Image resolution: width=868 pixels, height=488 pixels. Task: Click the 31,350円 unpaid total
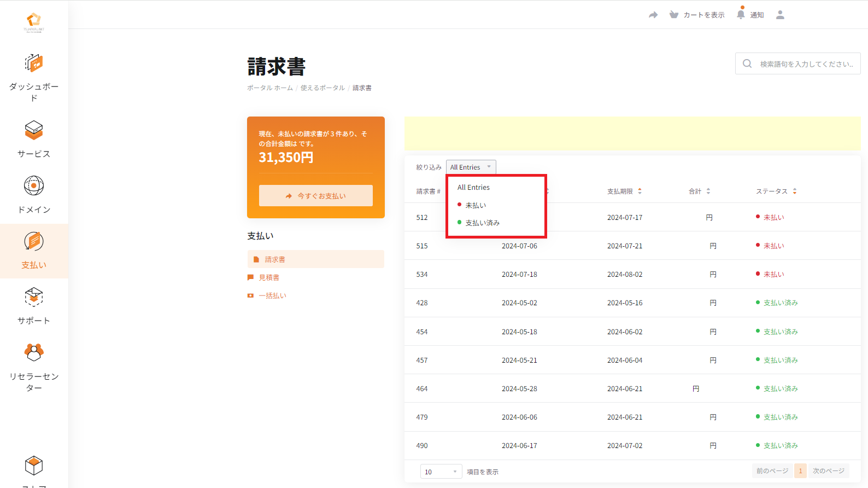pyautogui.click(x=286, y=158)
